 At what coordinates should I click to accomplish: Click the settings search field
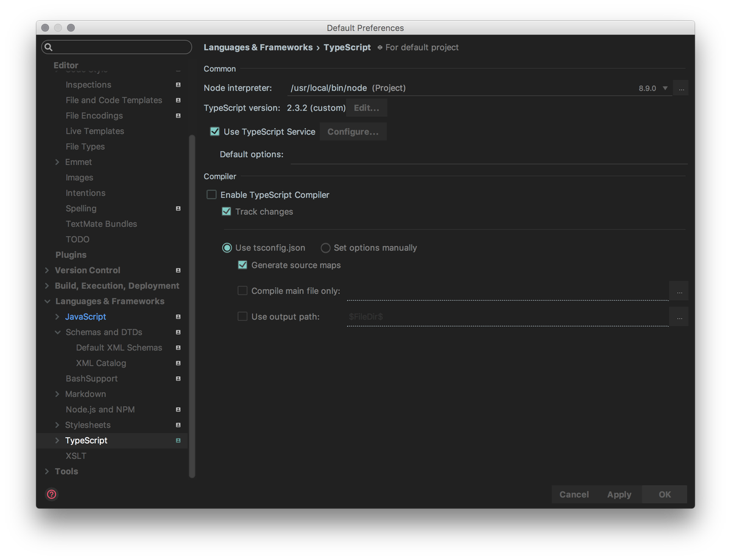click(x=117, y=47)
